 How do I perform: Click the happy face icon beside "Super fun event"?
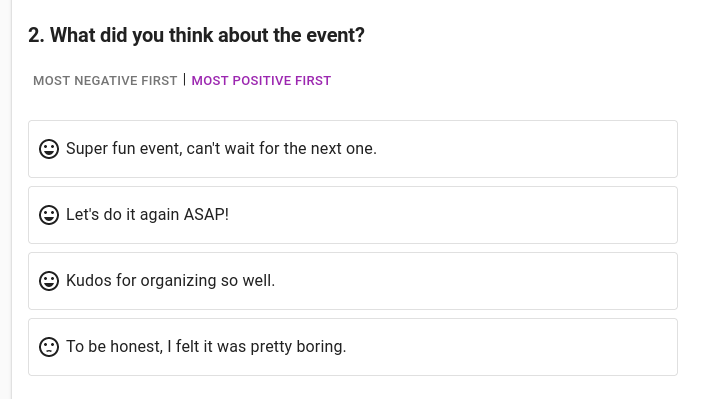pyautogui.click(x=49, y=149)
